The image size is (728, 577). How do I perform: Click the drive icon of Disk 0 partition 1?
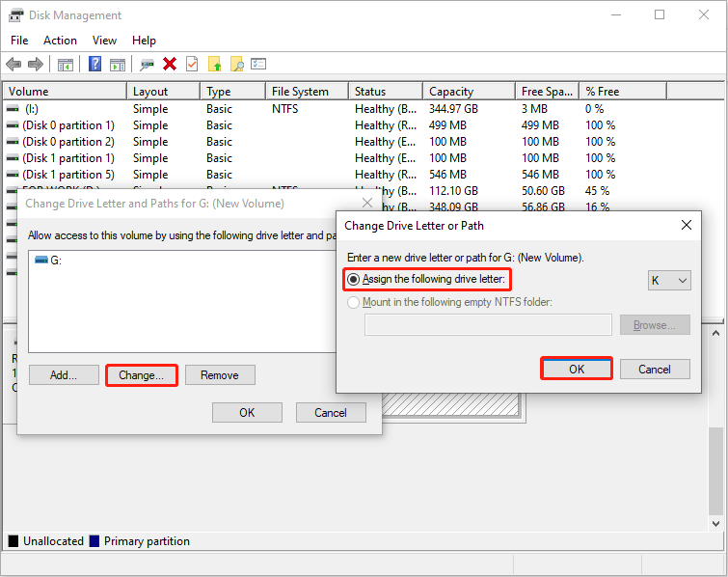[13, 125]
